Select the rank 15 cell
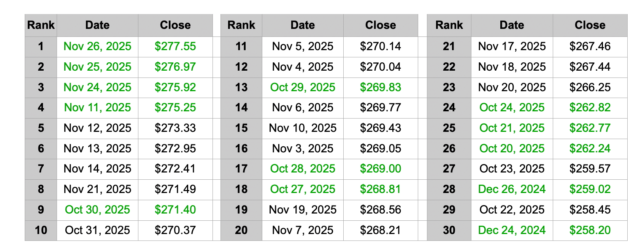 [241, 128]
